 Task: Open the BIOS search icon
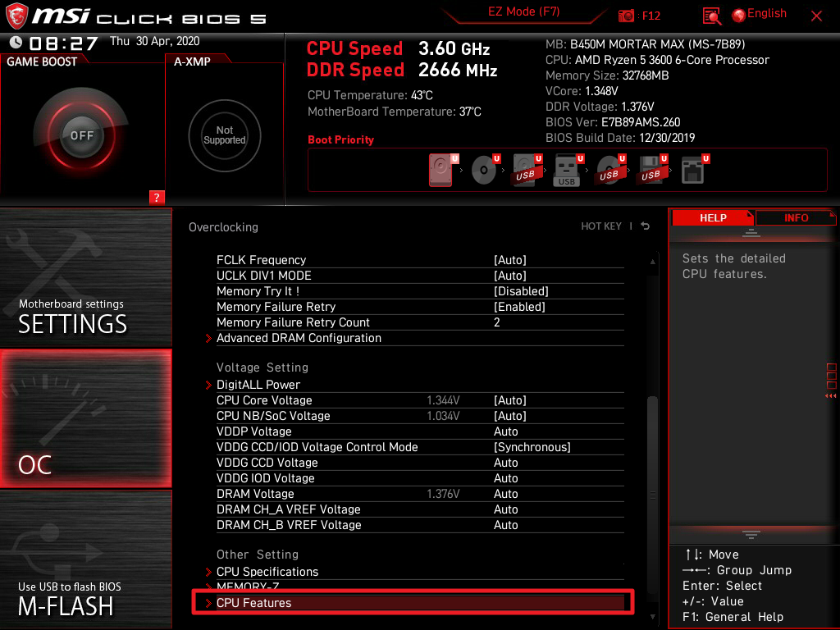point(711,16)
